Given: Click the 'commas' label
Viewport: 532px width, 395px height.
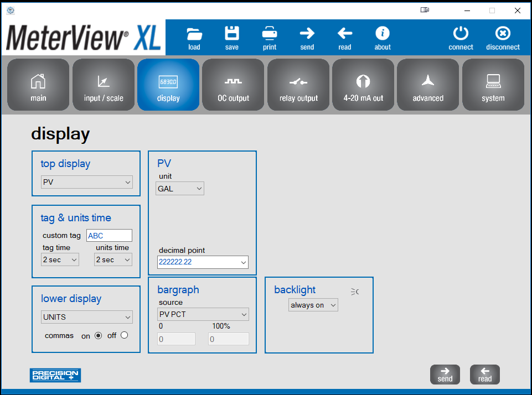Looking at the screenshot, I should click(59, 336).
